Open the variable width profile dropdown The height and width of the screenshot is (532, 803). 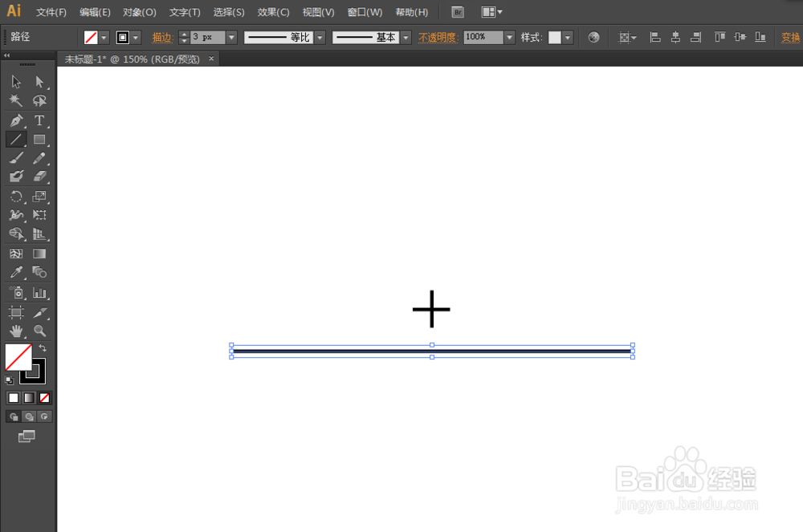point(320,37)
